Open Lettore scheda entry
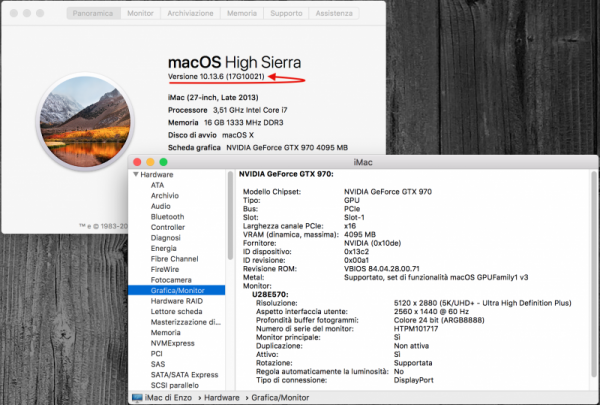Viewport: 600px width, 405px height. tap(176, 312)
